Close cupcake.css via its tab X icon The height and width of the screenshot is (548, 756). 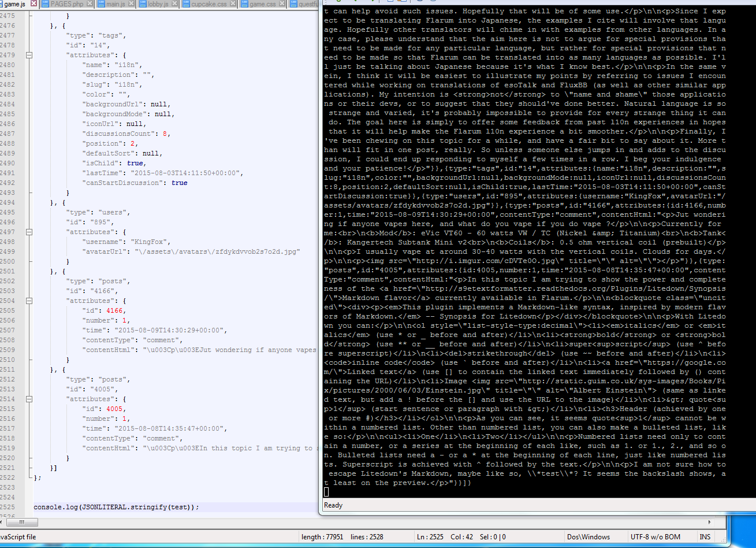232,3
